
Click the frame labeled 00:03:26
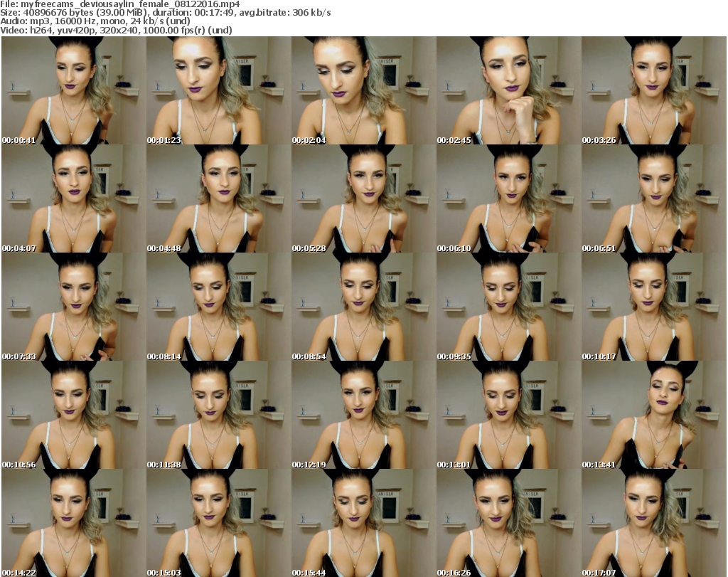[653, 91]
